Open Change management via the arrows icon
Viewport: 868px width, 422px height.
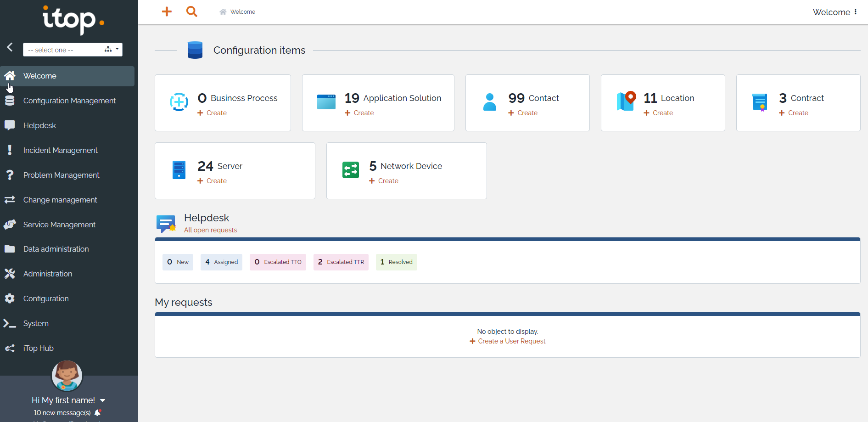[x=10, y=199]
